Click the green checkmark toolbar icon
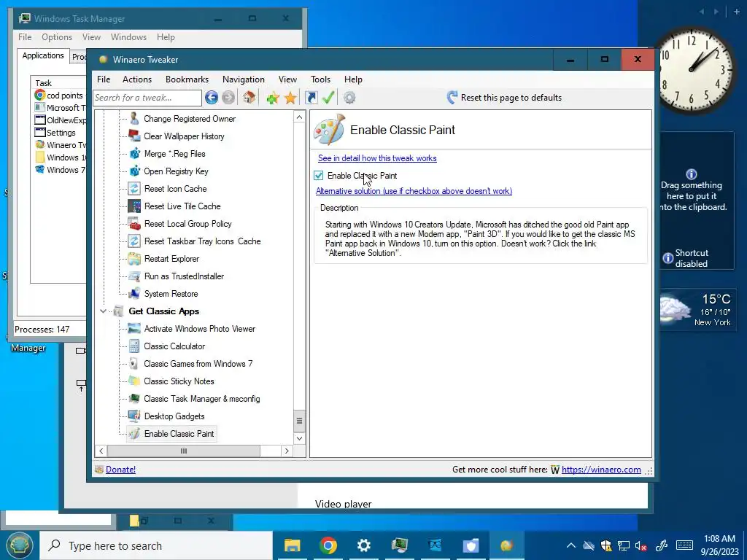The width and height of the screenshot is (747, 560). 328,98
